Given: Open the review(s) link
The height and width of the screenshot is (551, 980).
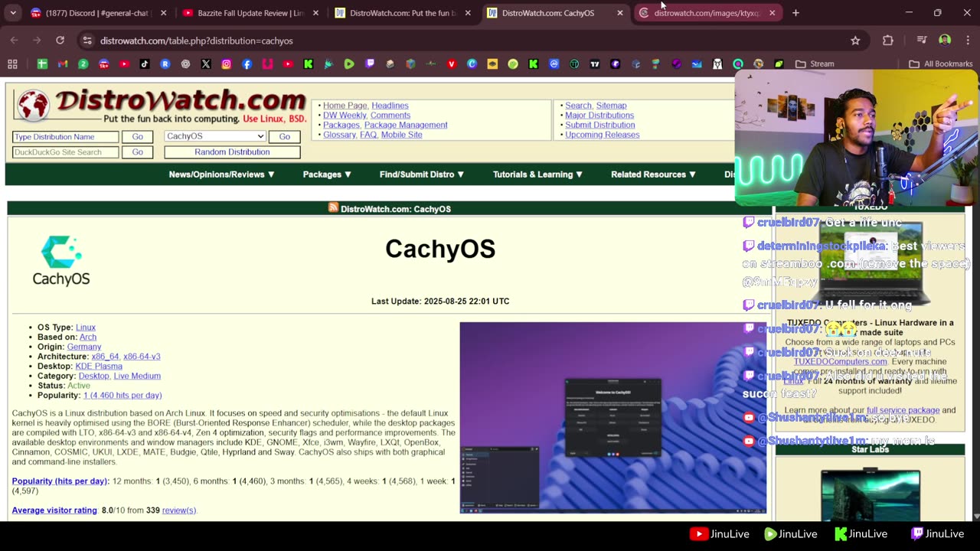Looking at the screenshot, I should coord(179,510).
